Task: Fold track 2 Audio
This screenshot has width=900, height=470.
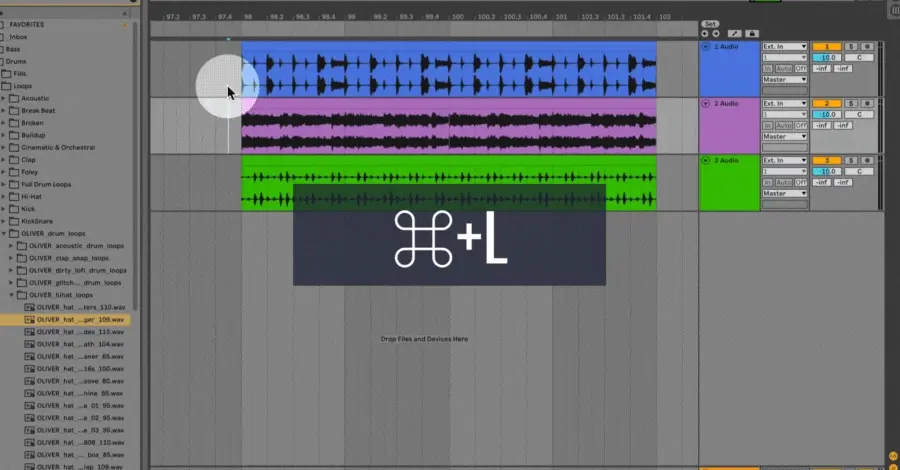Action: coord(705,103)
